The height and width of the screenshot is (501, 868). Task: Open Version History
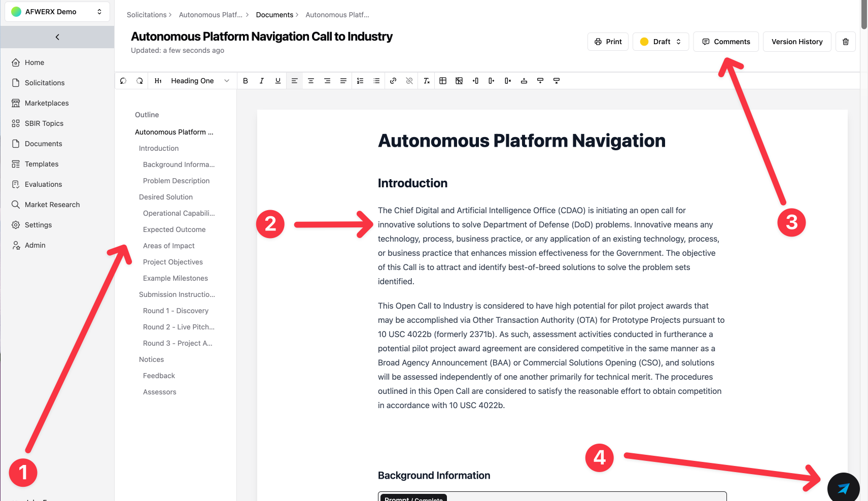pyautogui.click(x=797, y=42)
